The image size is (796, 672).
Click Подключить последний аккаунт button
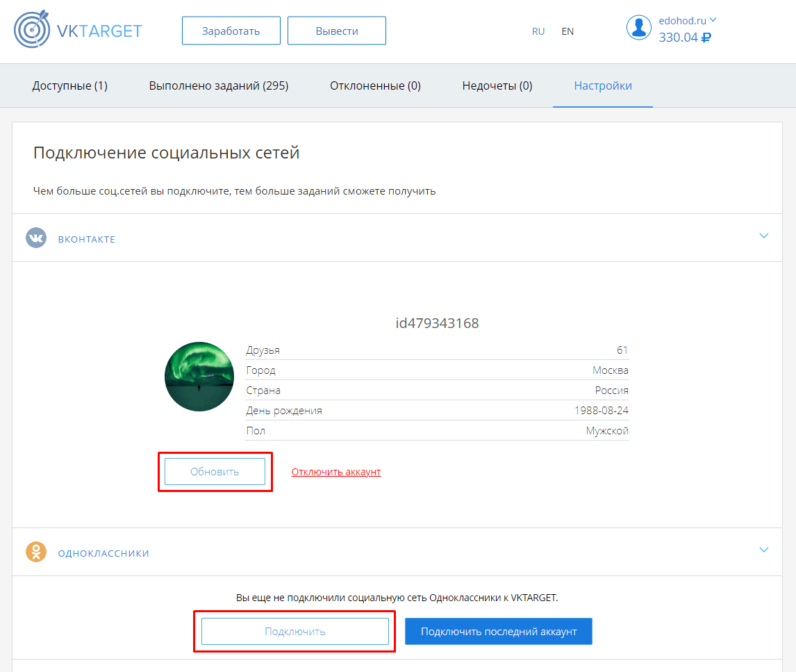click(x=499, y=632)
